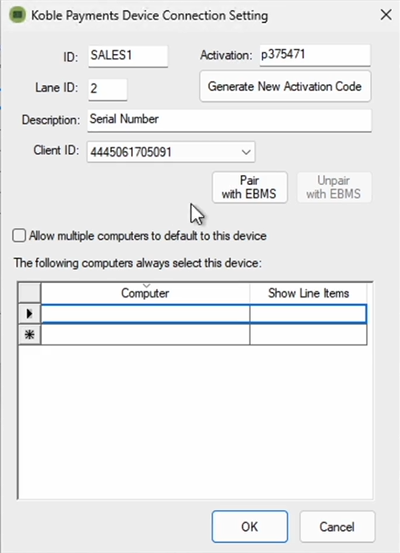This screenshot has width=400, height=553.
Task: Select current row indicator arrow in grid
Action: click(29, 313)
